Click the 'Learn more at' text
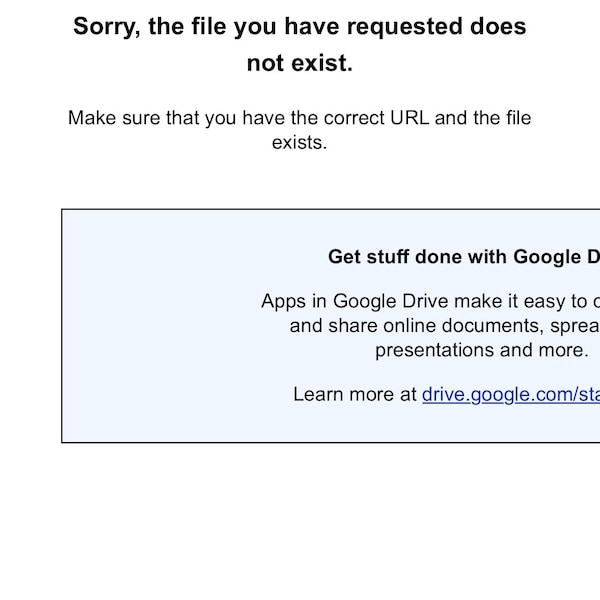The width and height of the screenshot is (600, 600). tap(355, 394)
